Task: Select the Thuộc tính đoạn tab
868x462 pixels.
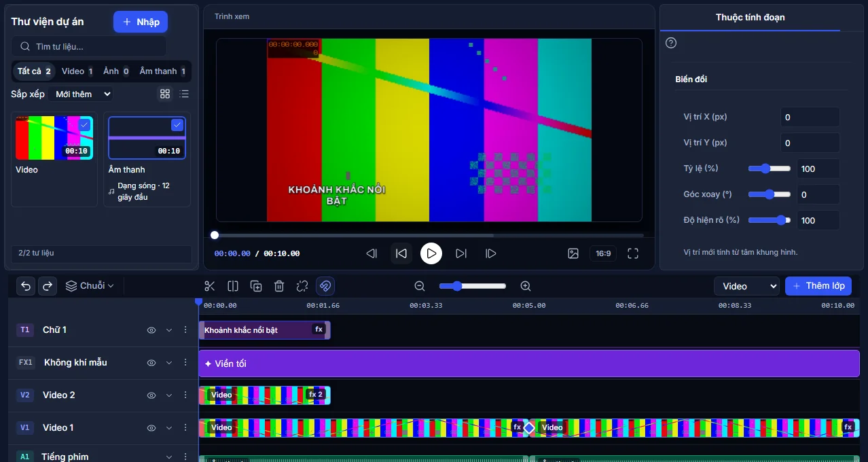Action: tap(750, 18)
